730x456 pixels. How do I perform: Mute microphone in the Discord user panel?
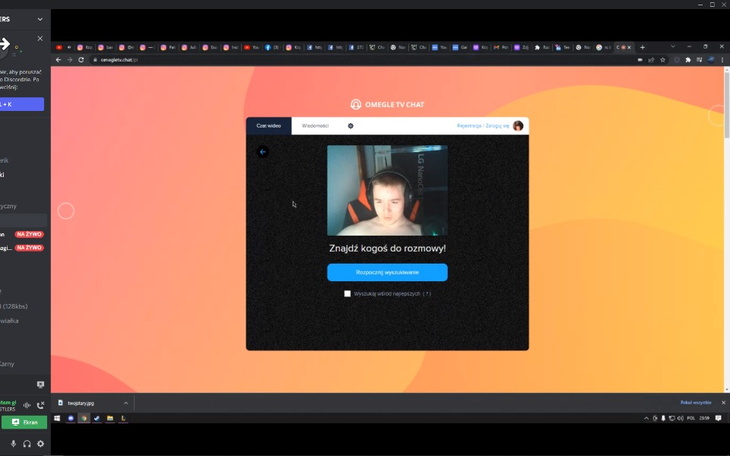point(14,444)
